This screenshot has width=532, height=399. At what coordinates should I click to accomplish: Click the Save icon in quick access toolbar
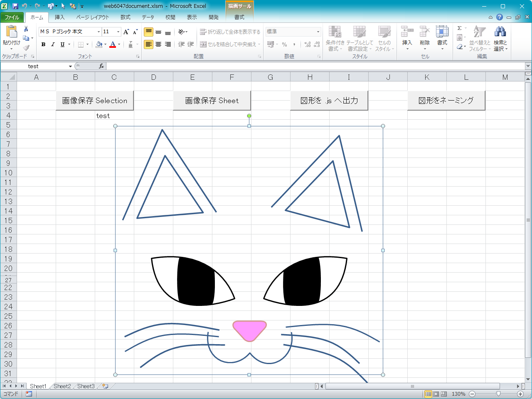[15, 6]
